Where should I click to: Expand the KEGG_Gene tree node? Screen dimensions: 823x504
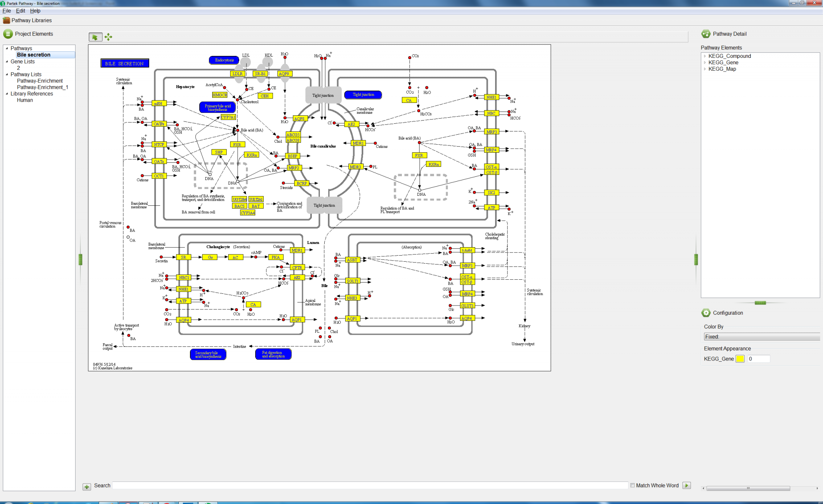pos(704,62)
